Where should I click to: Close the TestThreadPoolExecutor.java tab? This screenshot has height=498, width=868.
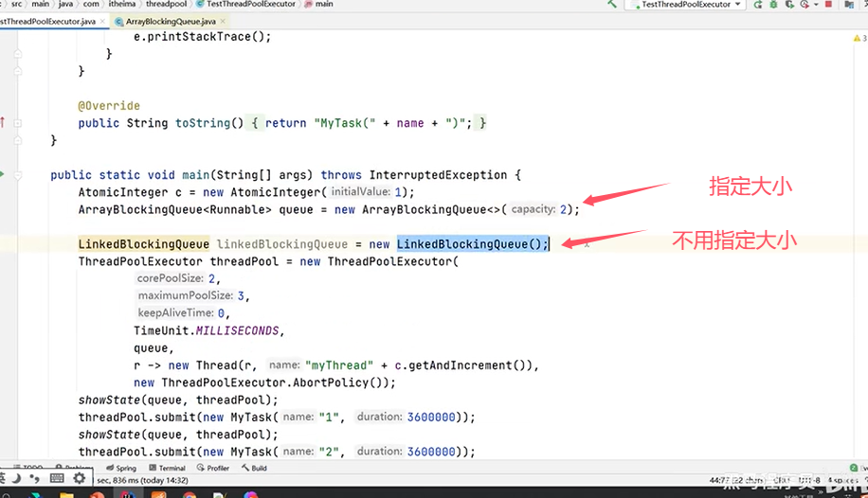pos(102,21)
